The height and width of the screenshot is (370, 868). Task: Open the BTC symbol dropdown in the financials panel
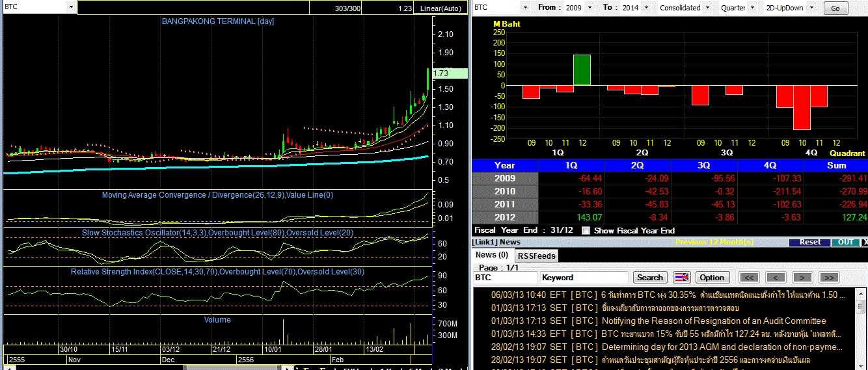click(524, 7)
